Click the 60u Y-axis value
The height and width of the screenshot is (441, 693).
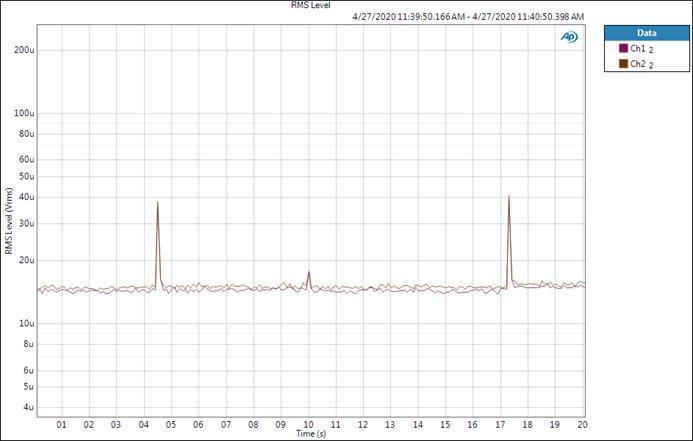point(27,160)
